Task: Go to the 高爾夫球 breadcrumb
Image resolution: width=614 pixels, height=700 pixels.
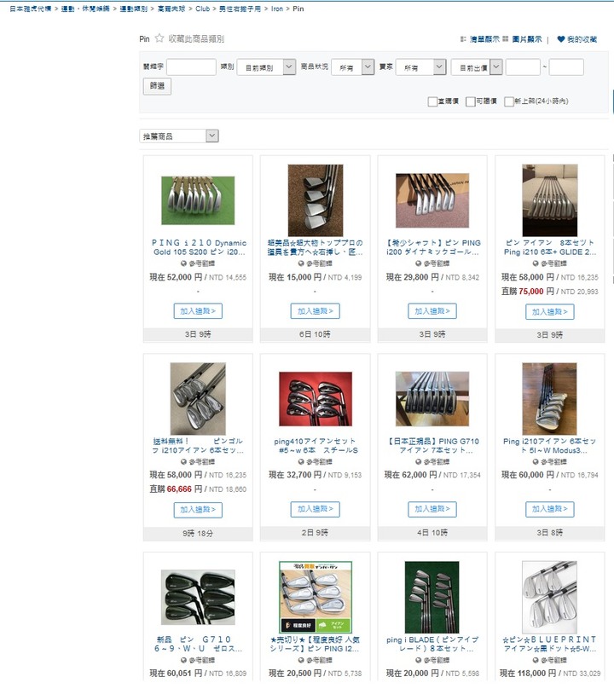Action: coord(171,9)
